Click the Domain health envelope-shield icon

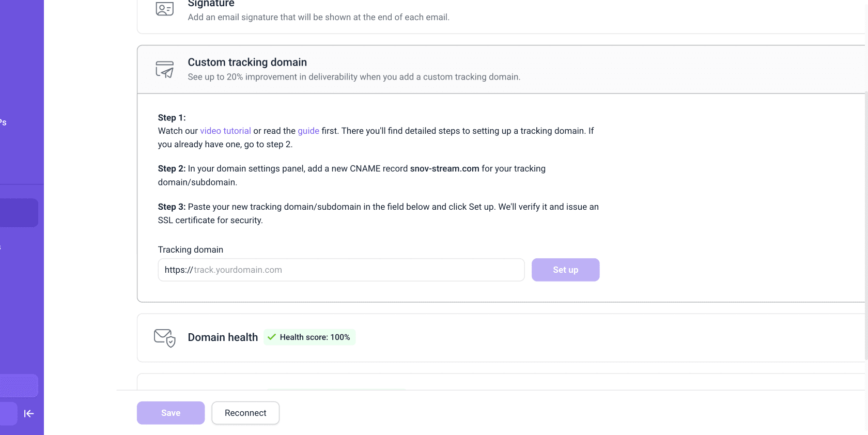click(165, 338)
